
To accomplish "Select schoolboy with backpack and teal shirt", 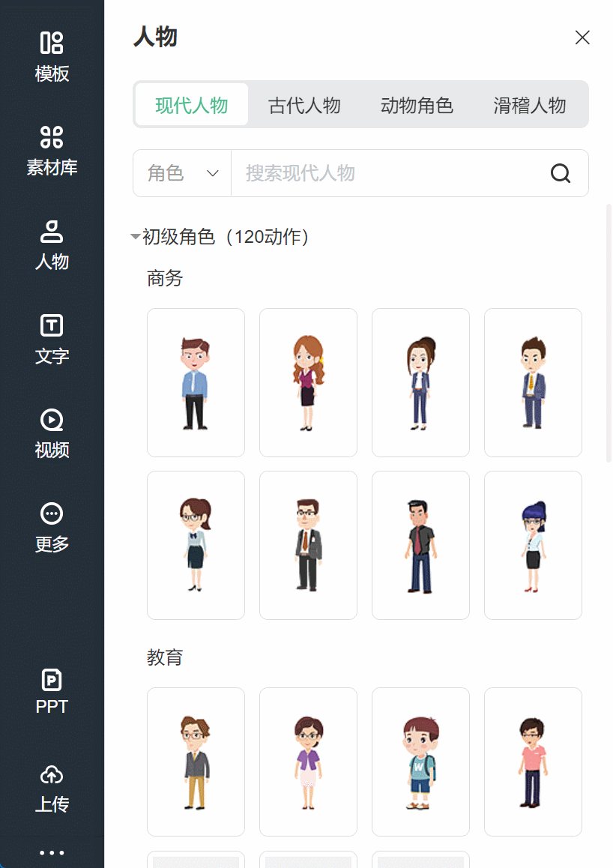I will [420, 762].
